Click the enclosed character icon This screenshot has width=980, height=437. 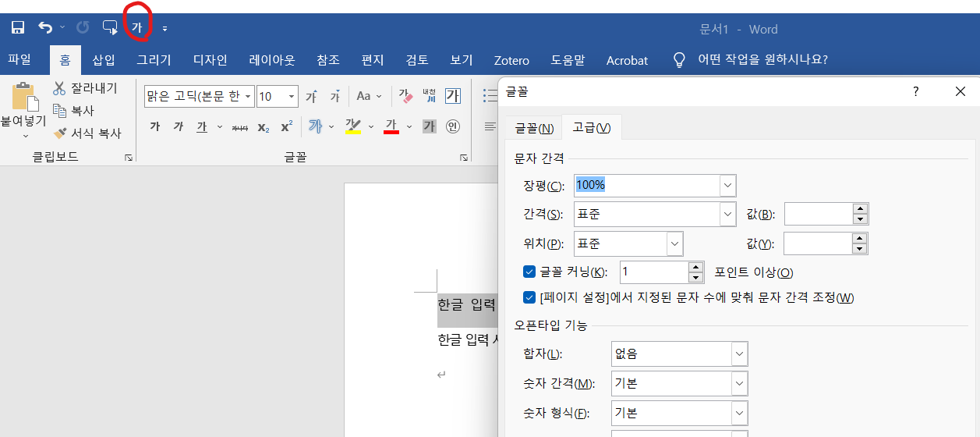click(453, 126)
